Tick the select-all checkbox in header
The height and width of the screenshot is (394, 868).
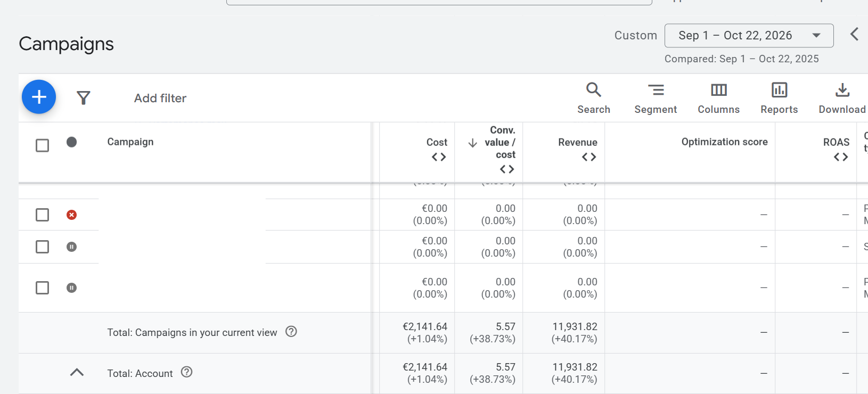pyautogui.click(x=42, y=145)
